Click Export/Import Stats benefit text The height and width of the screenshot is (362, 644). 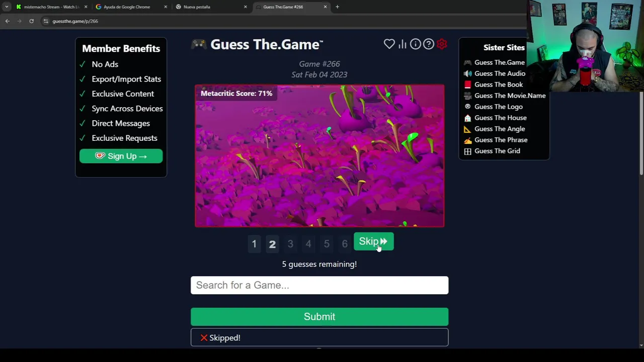point(126,79)
